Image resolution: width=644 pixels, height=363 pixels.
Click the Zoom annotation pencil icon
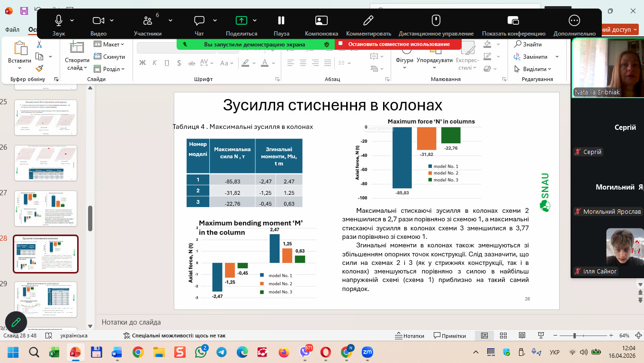16,322
